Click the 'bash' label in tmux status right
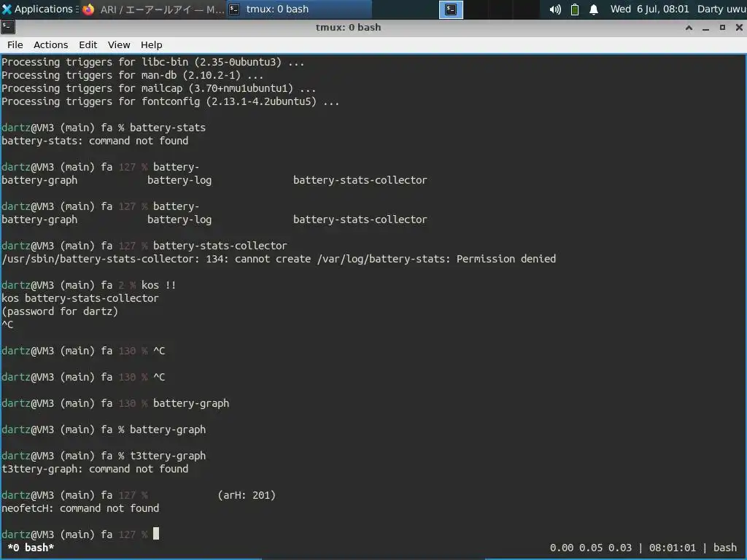747x560 pixels. pyautogui.click(x=725, y=548)
